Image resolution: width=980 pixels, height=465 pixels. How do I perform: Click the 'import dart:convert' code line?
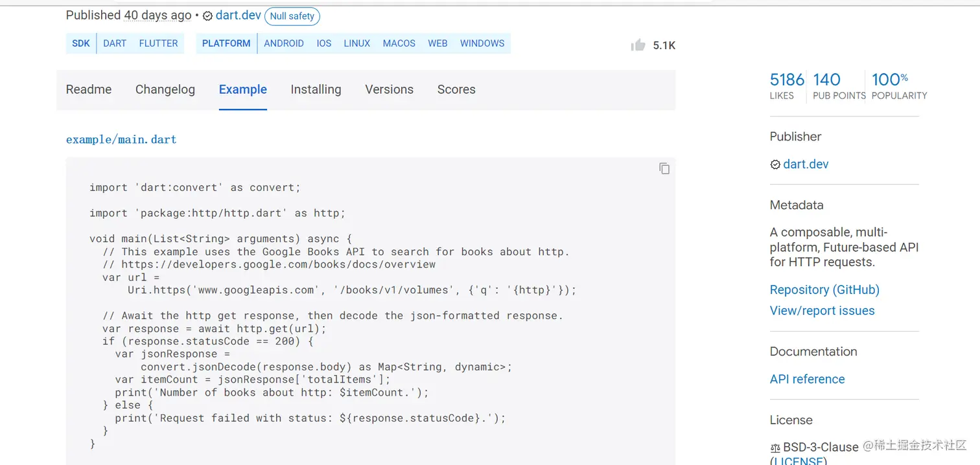pyautogui.click(x=195, y=188)
